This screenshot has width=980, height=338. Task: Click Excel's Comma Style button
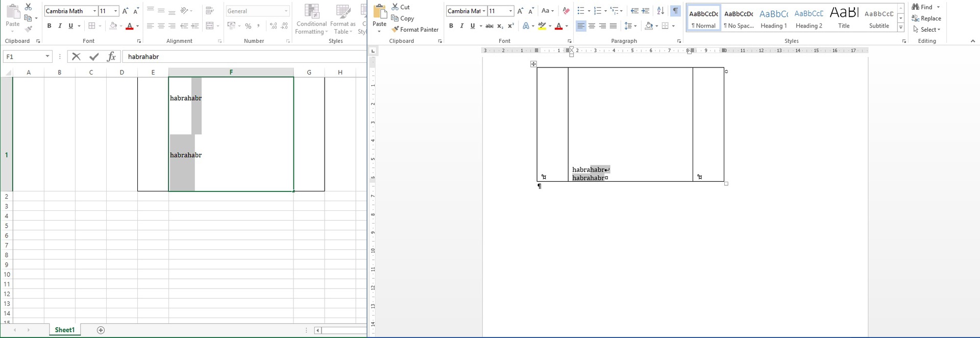pyautogui.click(x=259, y=26)
